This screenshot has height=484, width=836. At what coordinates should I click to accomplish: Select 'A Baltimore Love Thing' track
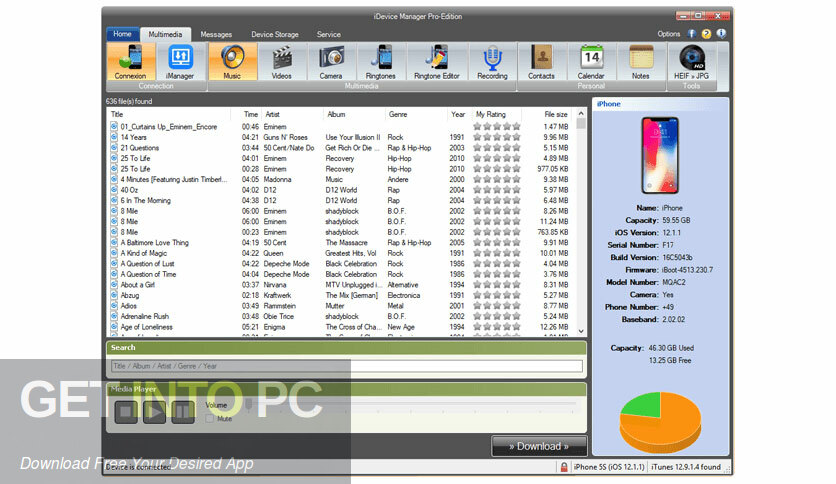click(155, 243)
